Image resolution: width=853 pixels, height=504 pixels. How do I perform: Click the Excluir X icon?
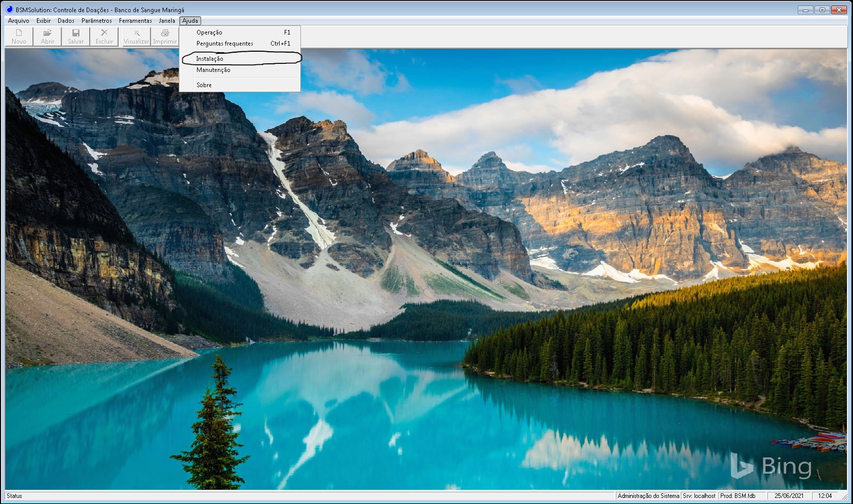[x=104, y=33]
